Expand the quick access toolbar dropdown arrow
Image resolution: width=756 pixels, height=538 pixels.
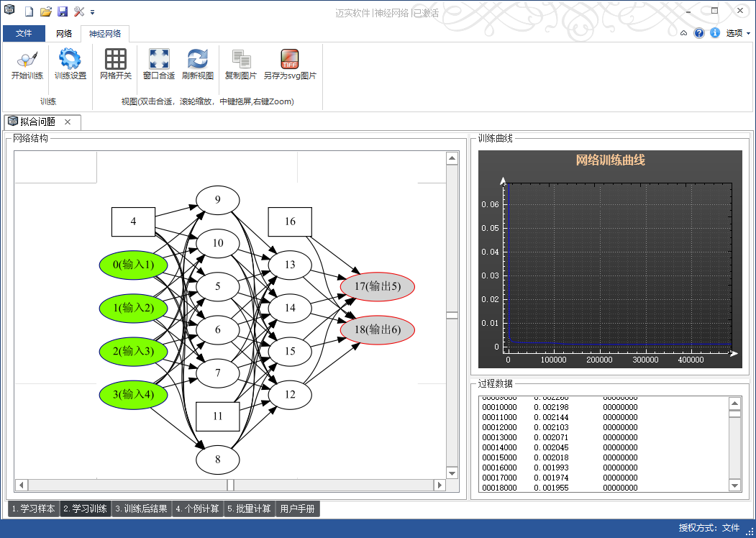pyautogui.click(x=93, y=12)
